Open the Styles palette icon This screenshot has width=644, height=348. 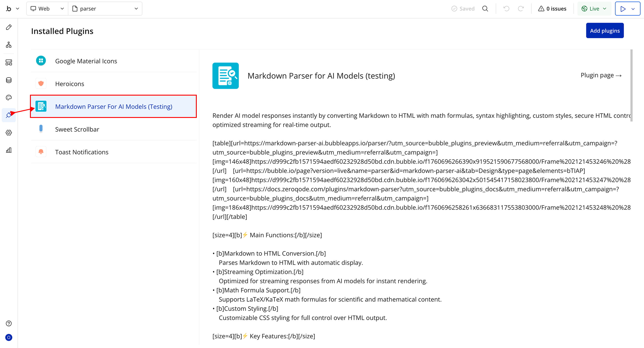(9, 98)
